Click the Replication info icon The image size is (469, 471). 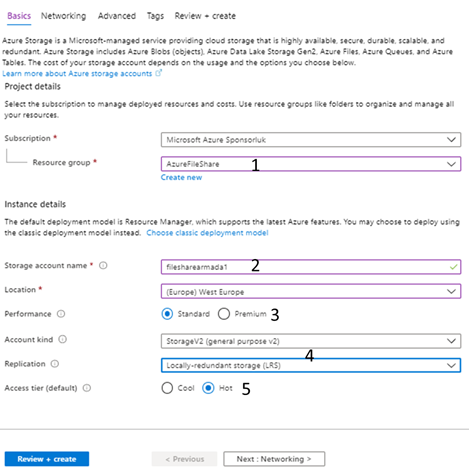pos(55,364)
